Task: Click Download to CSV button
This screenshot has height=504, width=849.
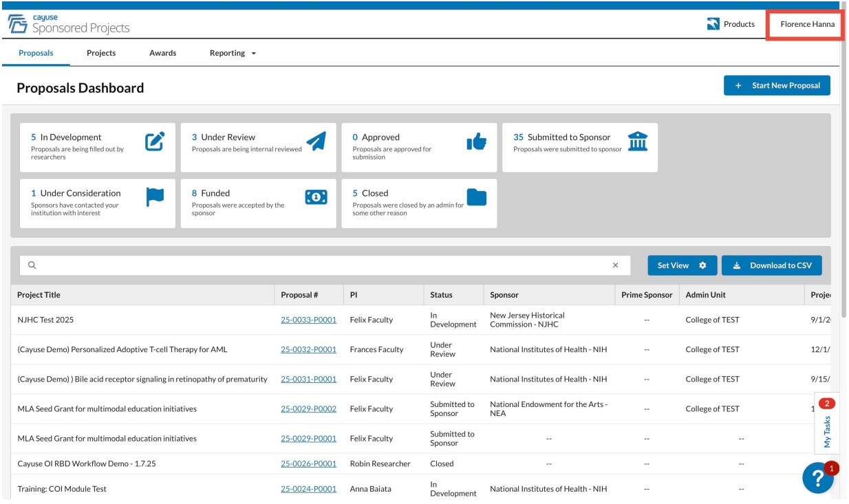Action: [x=771, y=265]
